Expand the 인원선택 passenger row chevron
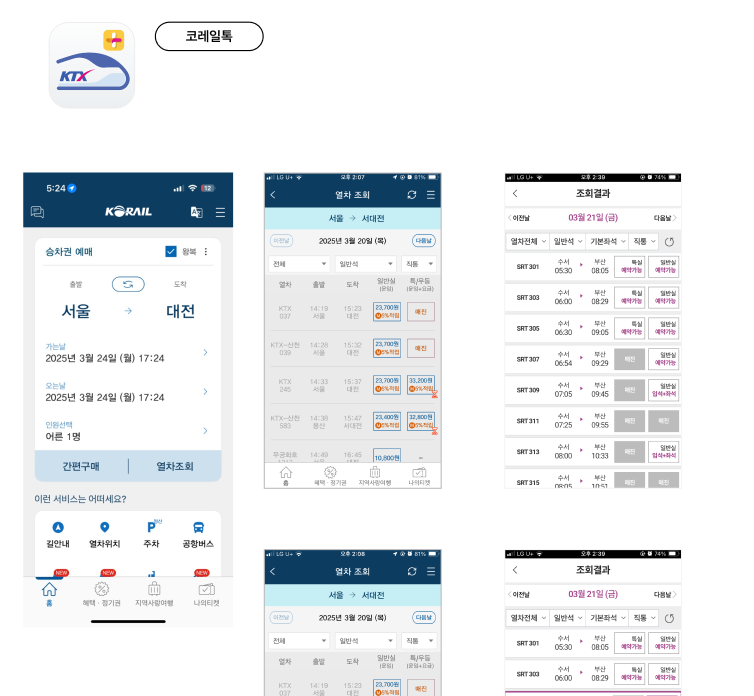The image size is (754, 696). click(205, 430)
